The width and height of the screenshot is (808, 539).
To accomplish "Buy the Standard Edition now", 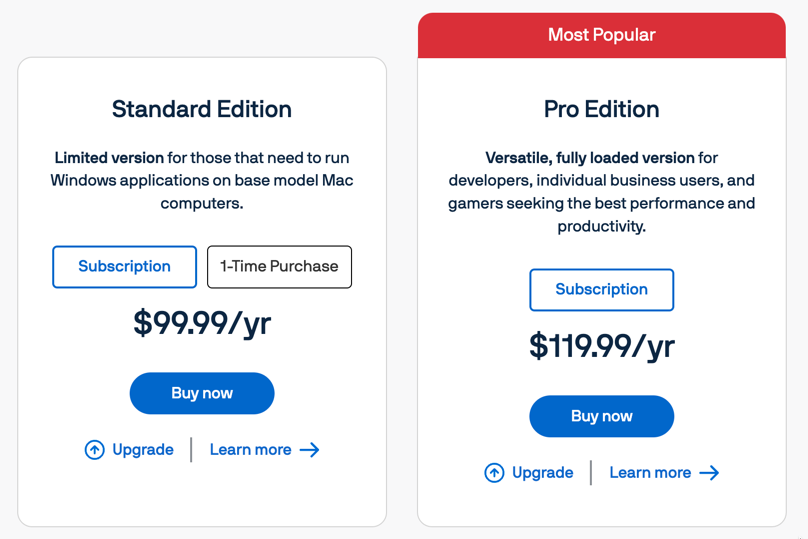I will (x=202, y=393).
